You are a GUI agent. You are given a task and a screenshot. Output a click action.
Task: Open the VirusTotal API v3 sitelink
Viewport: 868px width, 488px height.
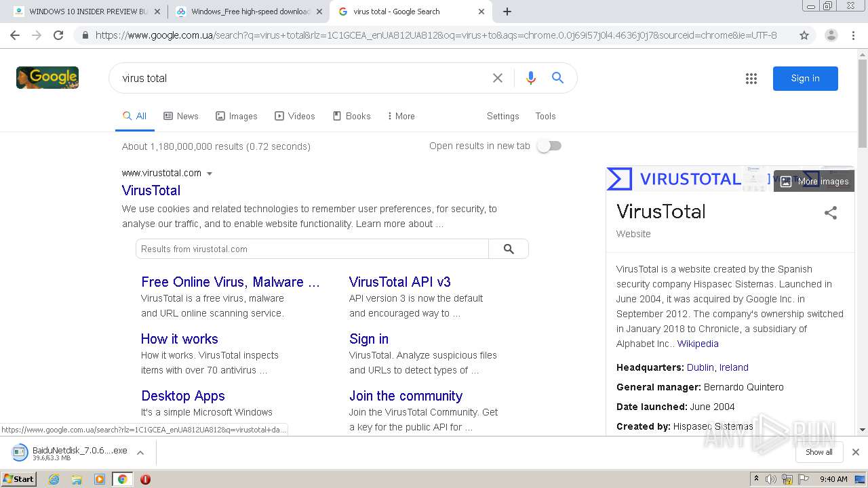(400, 282)
